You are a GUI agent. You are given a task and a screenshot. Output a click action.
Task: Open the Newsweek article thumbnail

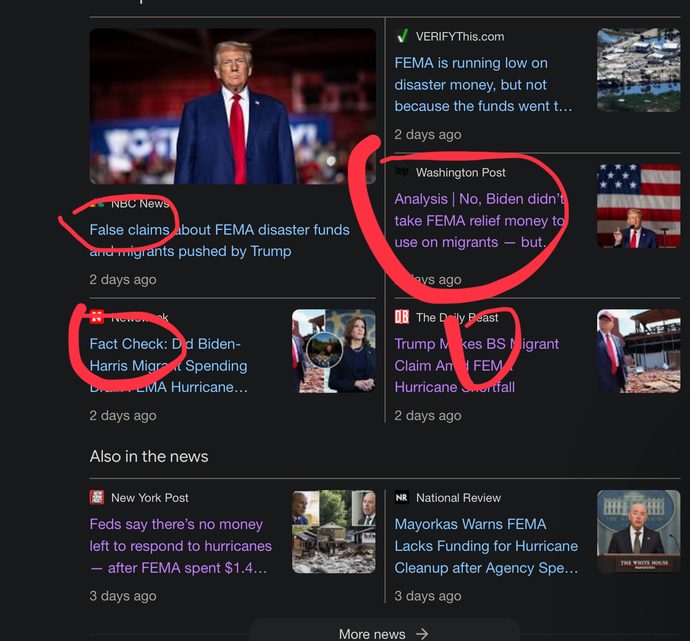click(334, 351)
